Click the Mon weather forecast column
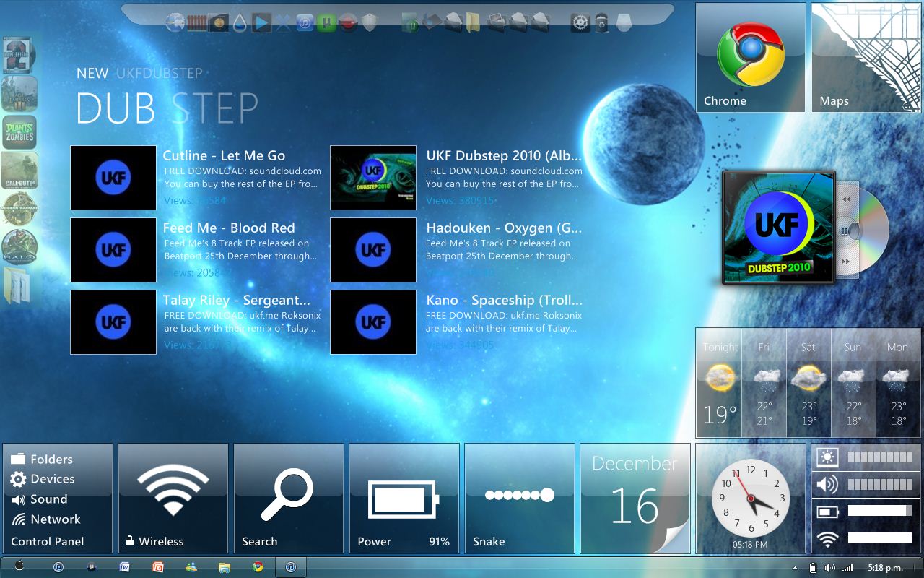Screen dimensions: 924x578 tap(898, 383)
